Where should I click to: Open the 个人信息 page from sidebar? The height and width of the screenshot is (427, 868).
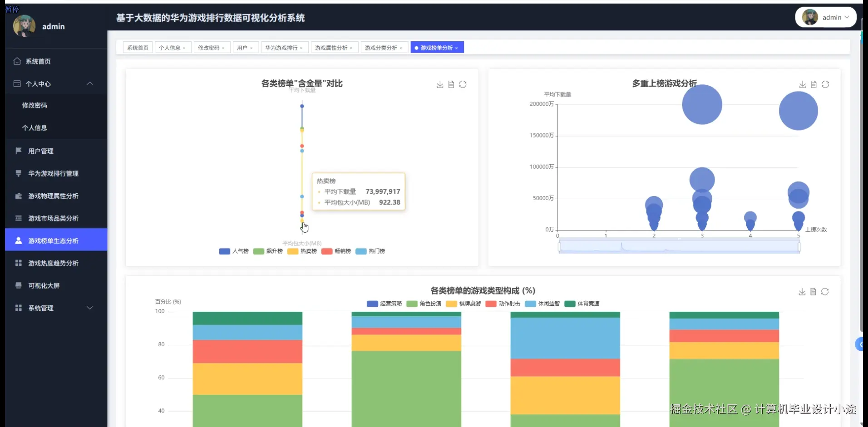tap(35, 128)
